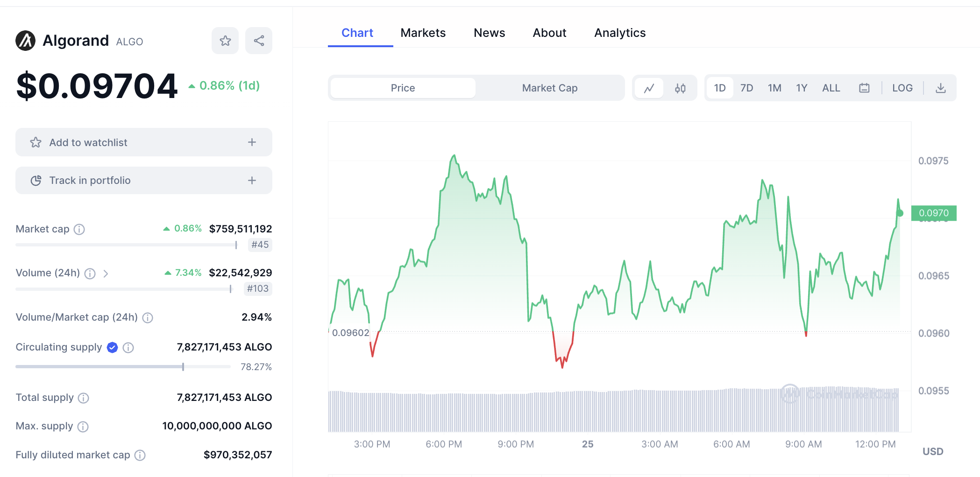
Task: Expand Add to watchlist plus
Action: pos(252,142)
